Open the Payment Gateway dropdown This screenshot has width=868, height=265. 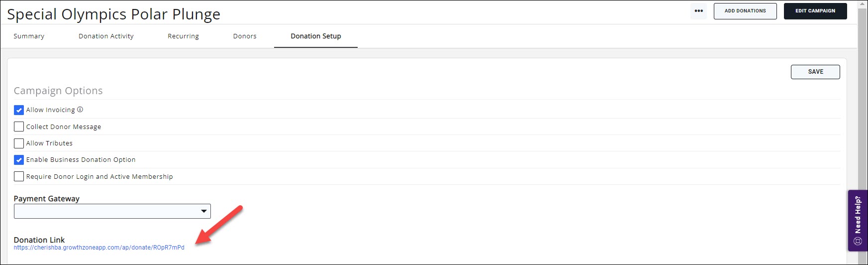tap(112, 211)
